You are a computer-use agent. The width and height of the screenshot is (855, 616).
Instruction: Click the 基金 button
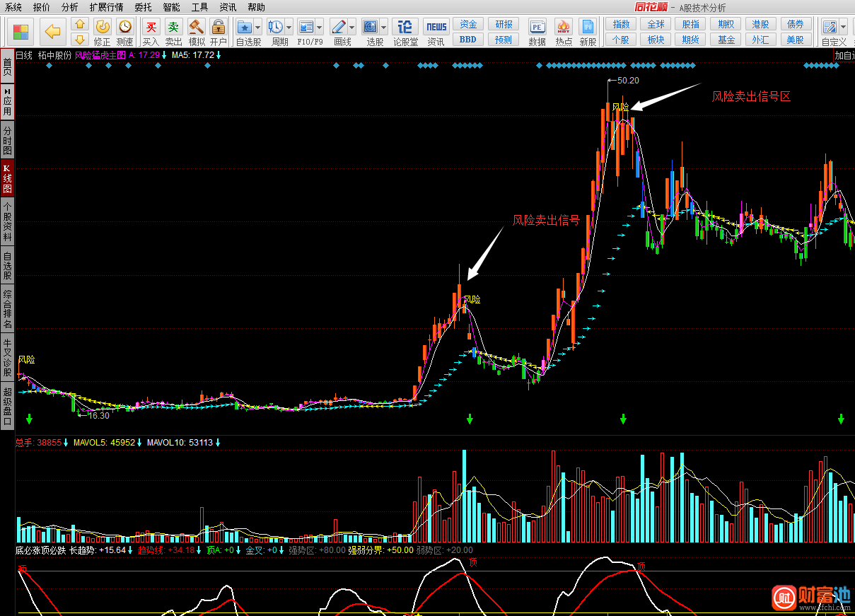pyautogui.click(x=726, y=40)
